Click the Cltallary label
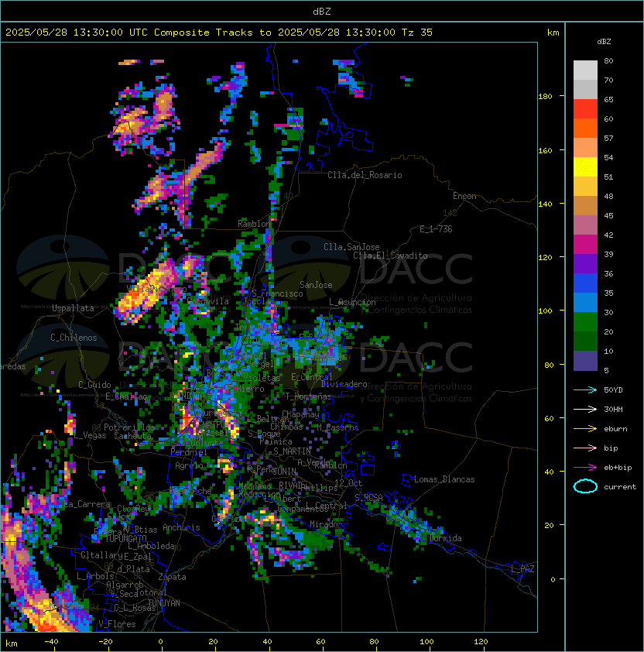Image resolution: width=644 pixels, height=652 pixels. point(102,555)
